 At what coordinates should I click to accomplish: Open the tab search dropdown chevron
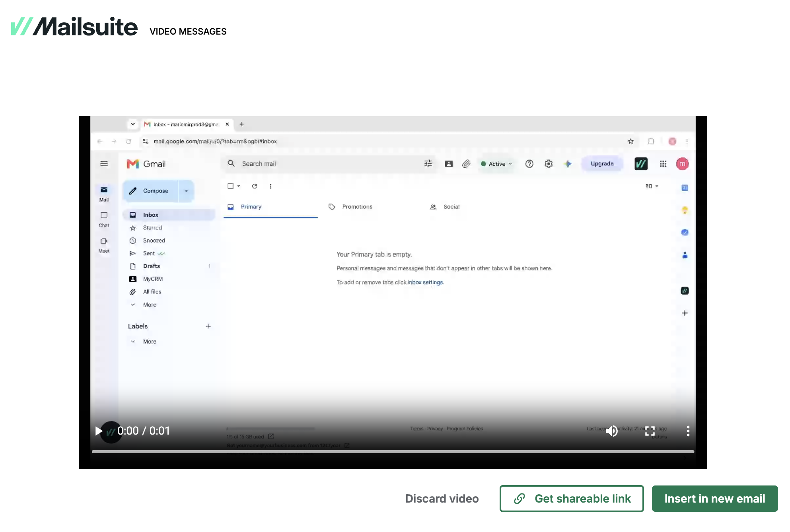[x=133, y=124]
